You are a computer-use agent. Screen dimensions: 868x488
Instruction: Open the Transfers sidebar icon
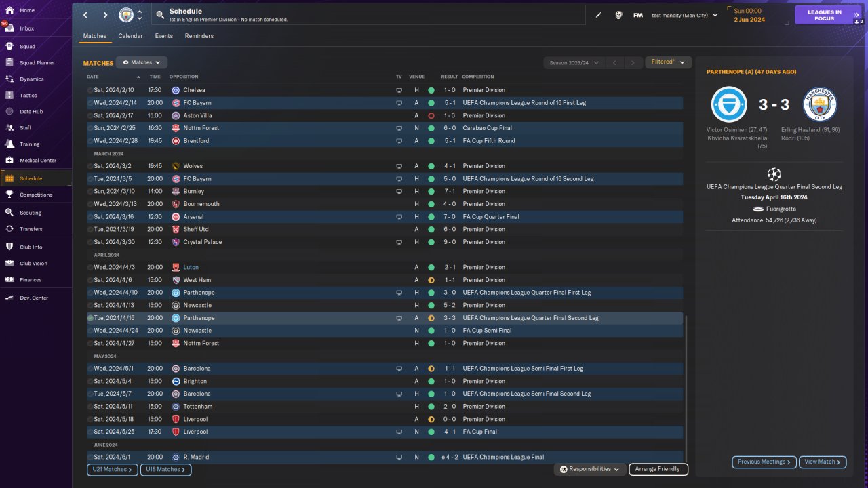click(x=9, y=229)
